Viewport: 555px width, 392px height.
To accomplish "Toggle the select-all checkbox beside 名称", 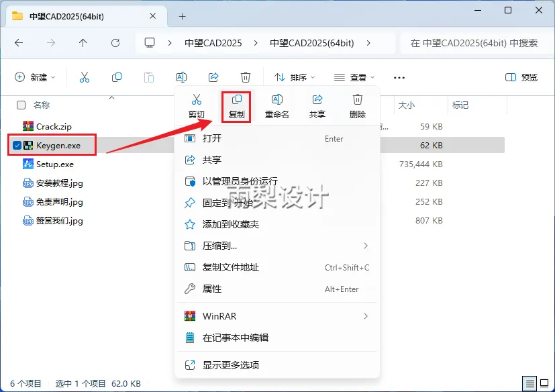I will (21, 105).
